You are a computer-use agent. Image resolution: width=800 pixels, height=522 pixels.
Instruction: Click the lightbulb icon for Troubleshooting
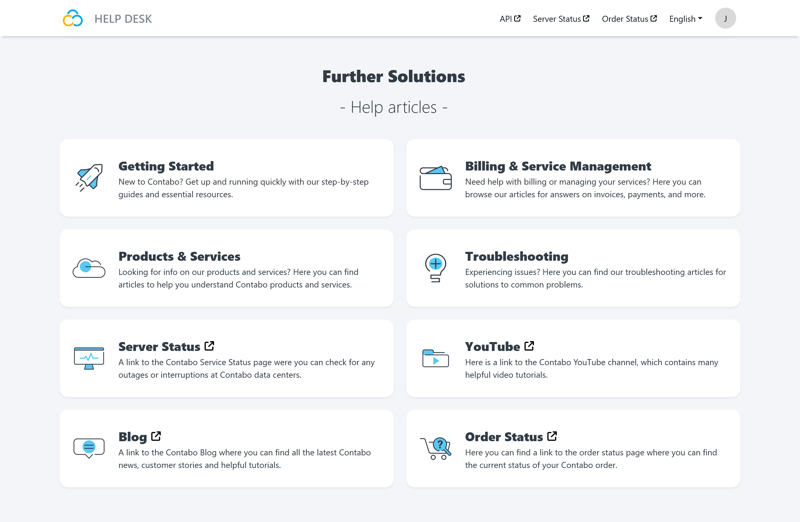pyautogui.click(x=435, y=268)
